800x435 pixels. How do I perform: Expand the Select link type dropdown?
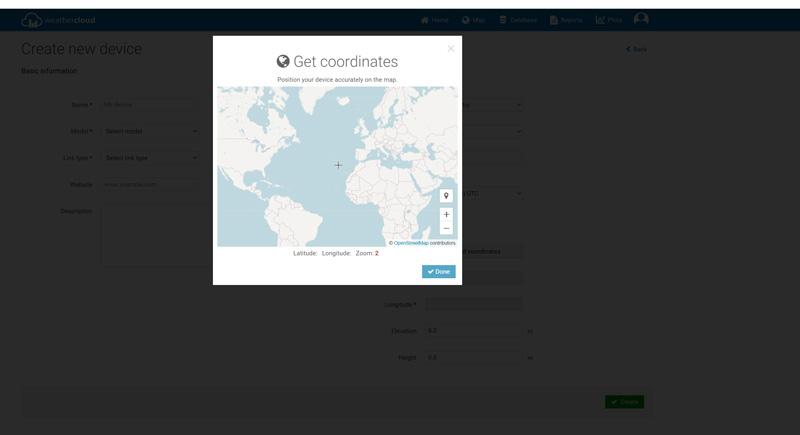pyautogui.click(x=150, y=158)
